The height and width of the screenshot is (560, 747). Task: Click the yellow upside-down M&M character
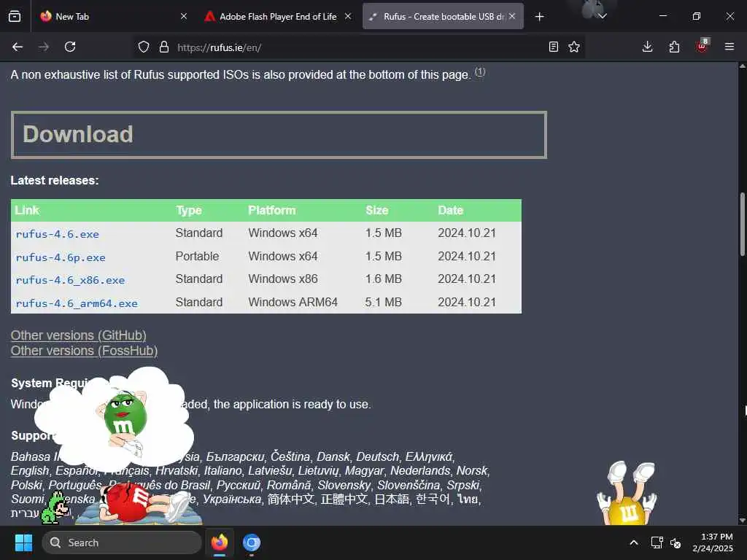coord(627,494)
